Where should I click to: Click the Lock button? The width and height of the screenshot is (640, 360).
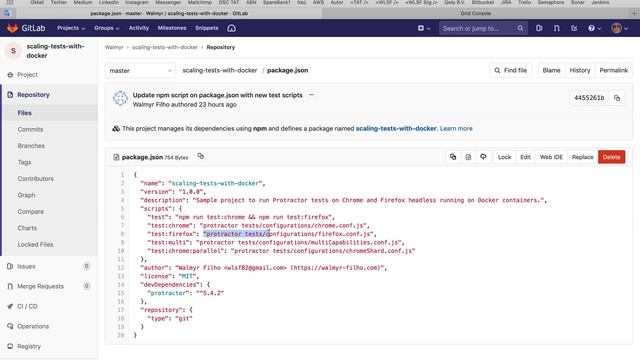[x=504, y=157]
